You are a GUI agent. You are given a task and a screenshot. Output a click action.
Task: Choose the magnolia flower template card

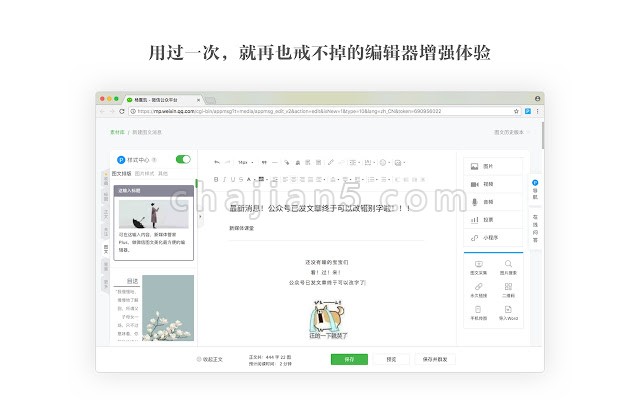tap(153, 308)
